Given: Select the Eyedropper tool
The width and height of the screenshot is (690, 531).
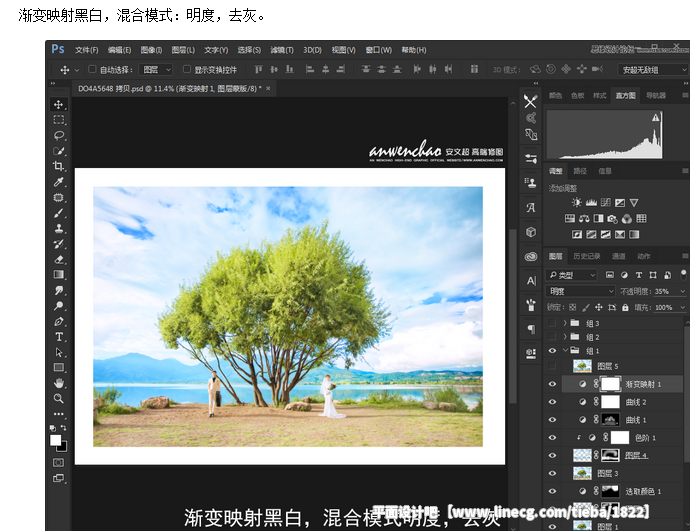Looking at the screenshot, I should (x=58, y=182).
